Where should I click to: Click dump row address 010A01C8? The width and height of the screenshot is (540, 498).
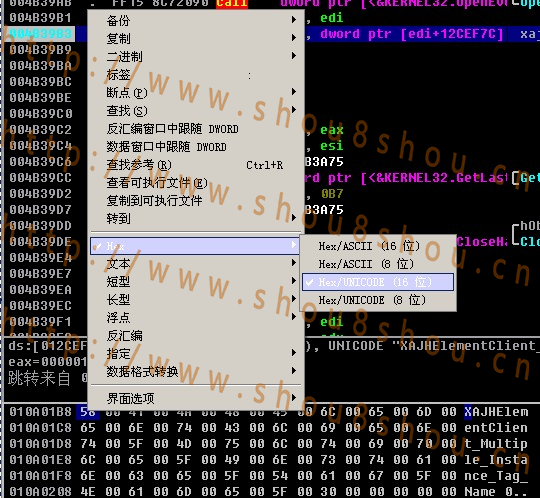(x=40, y=428)
